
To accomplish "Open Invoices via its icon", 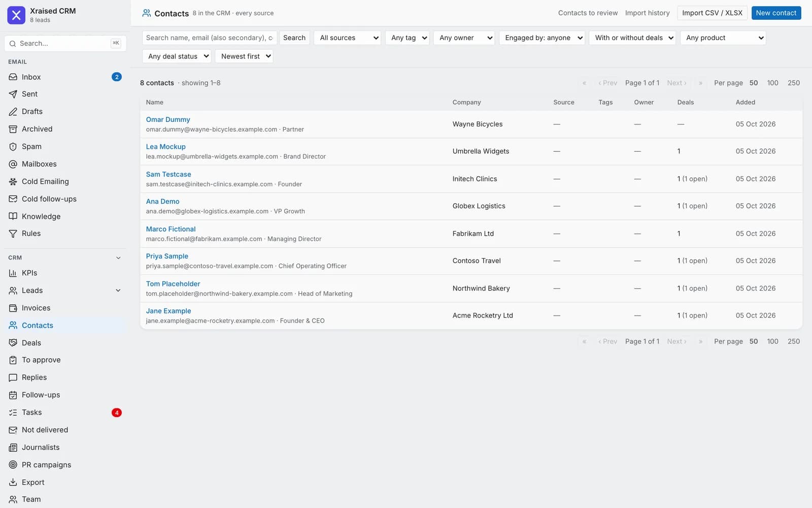I will pos(13,308).
